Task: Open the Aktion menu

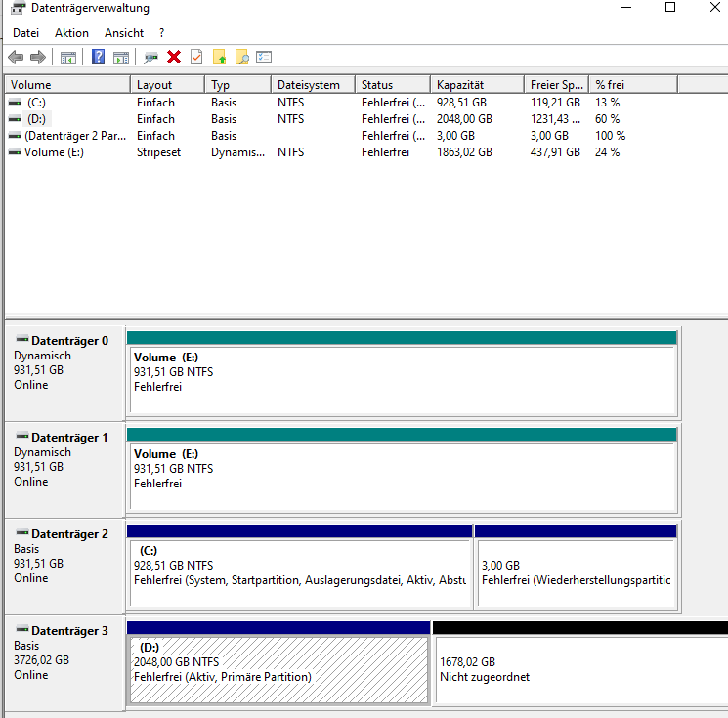Action: click(71, 33)
